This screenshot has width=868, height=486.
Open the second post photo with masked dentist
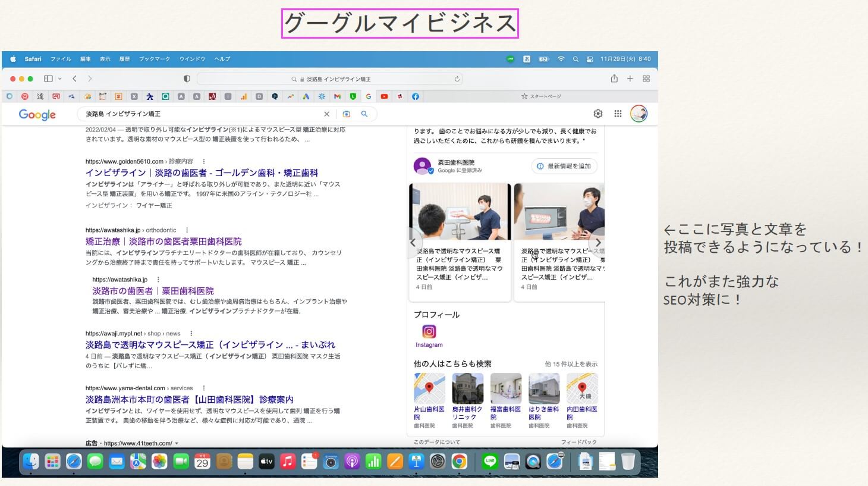[559, 212]
